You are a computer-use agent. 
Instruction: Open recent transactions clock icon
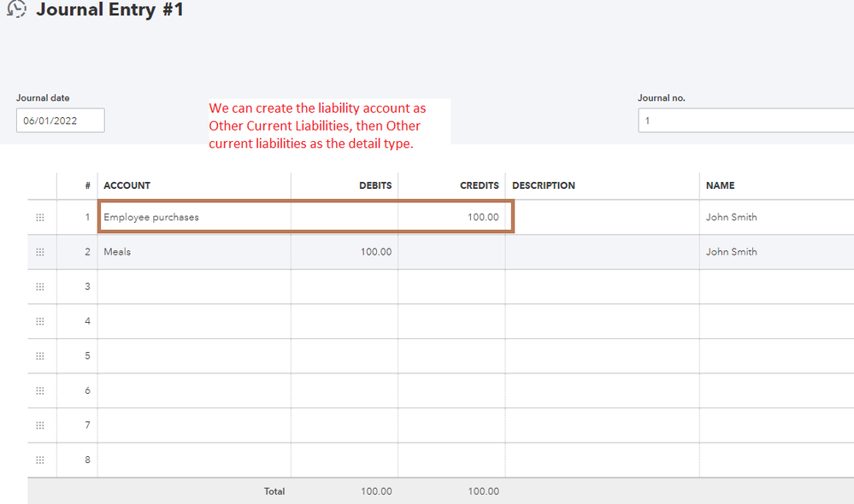tap(16, 9)
